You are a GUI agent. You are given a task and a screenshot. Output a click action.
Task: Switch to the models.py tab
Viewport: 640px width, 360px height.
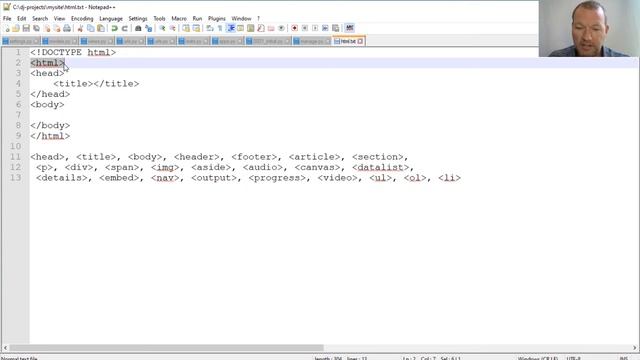60,41
